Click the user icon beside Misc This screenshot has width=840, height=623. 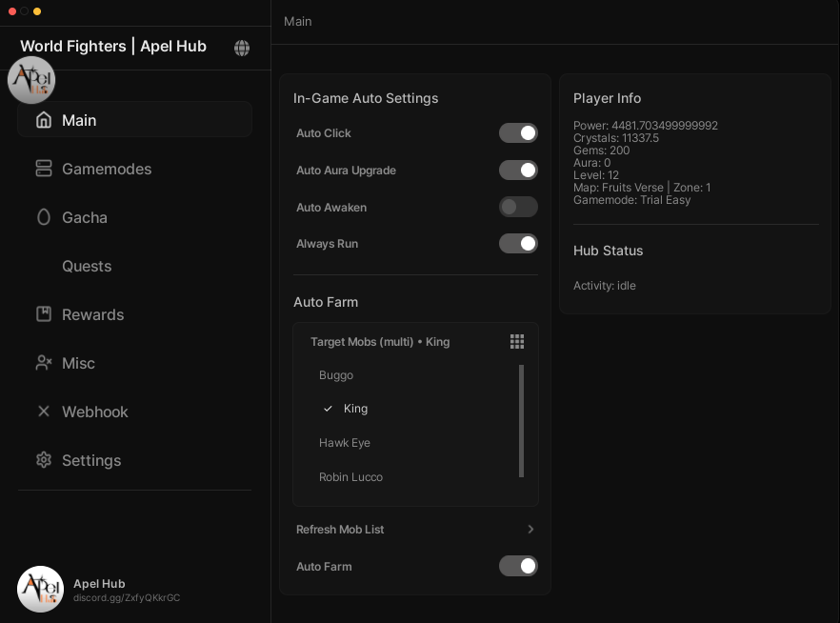(x=44, y=363)
